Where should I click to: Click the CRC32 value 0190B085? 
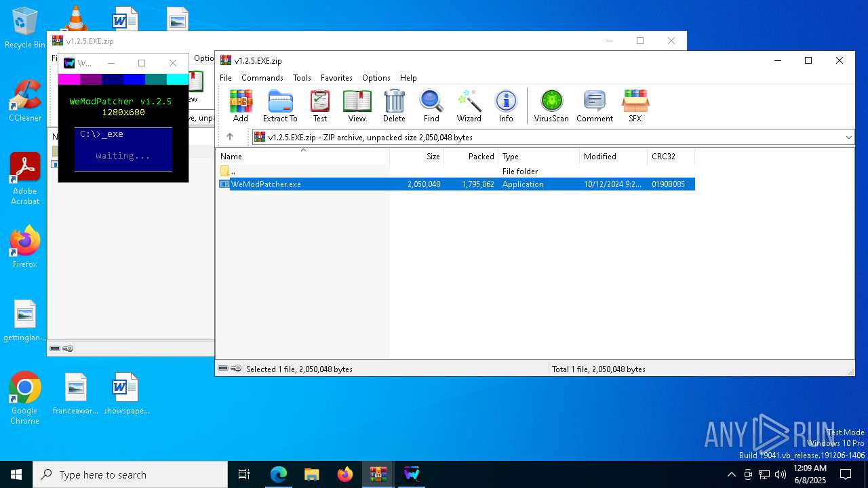pos(668,184)
